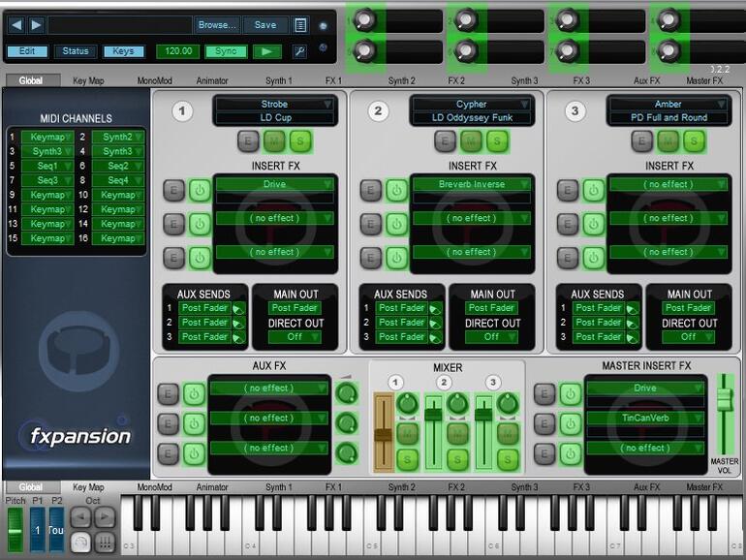Start playback with the green play button
This screenshot has height=560, width=746.
tap(266, 51)
